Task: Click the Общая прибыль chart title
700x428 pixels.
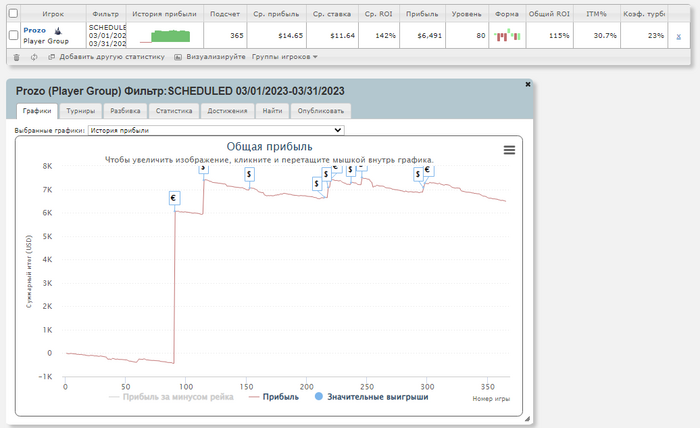Action: [x=269, y=146]
